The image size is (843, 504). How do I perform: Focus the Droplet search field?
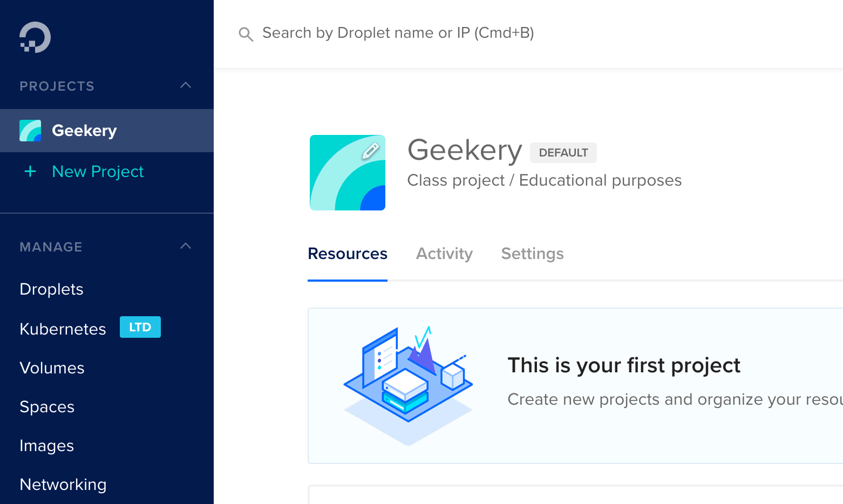pyautogui.click(x=398, y=33)
